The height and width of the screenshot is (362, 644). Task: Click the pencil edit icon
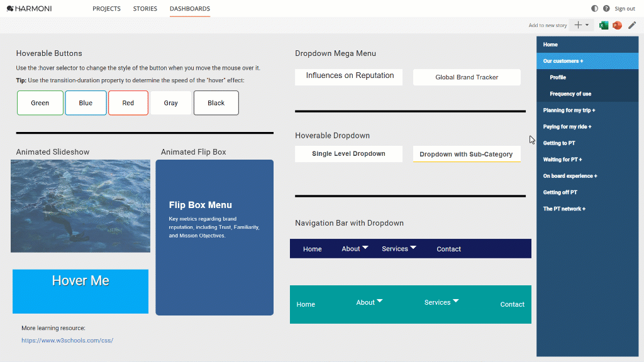pos(631,25)
